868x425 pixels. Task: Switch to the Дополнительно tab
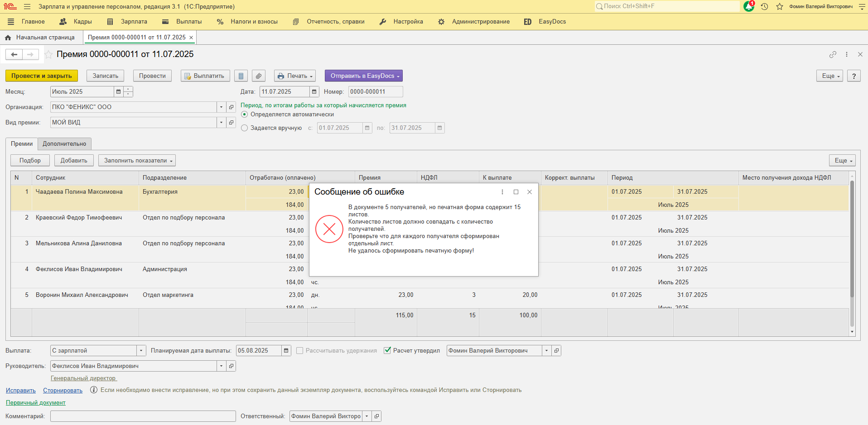[64, 144]
